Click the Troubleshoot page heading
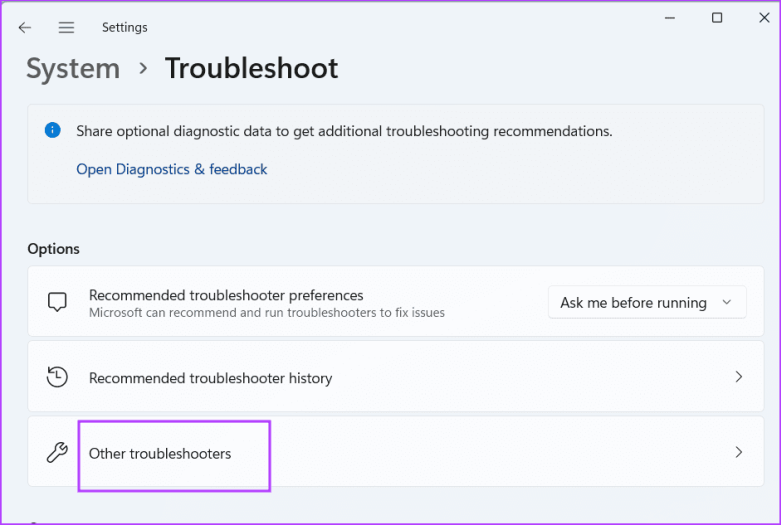Image resolution: width=781 pixels, height=525 pixels. 251,68
